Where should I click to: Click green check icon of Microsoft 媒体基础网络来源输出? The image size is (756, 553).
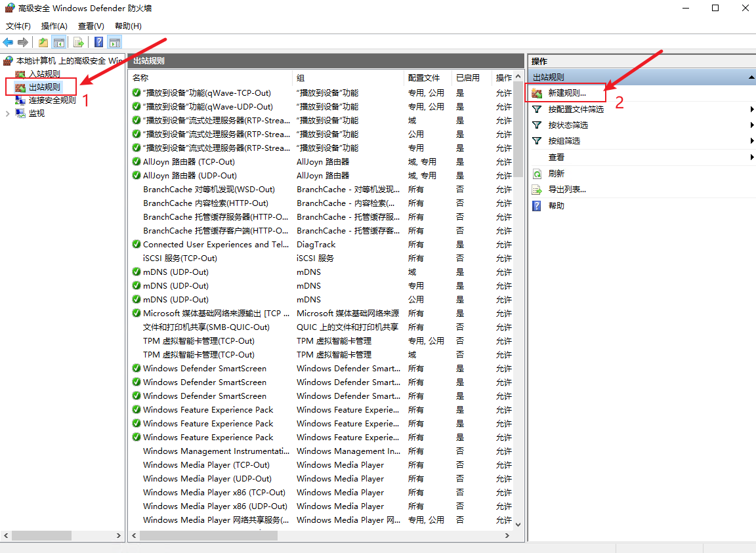(136, 314)
